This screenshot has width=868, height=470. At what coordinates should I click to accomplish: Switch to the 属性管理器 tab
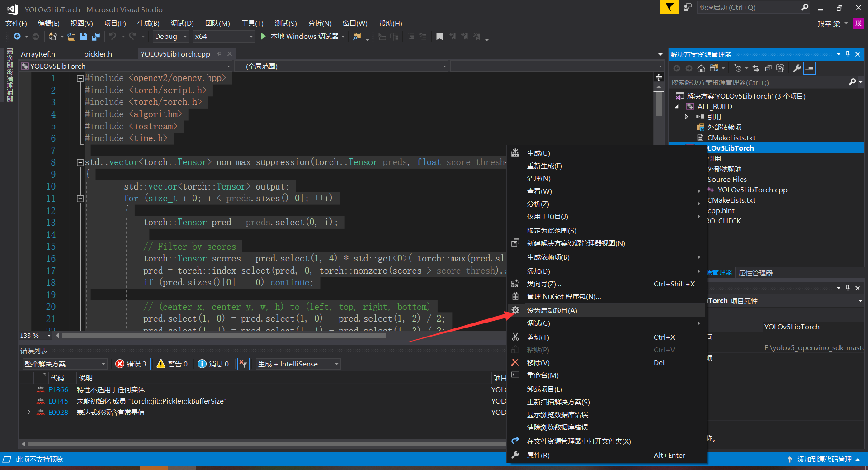point(755,273)
